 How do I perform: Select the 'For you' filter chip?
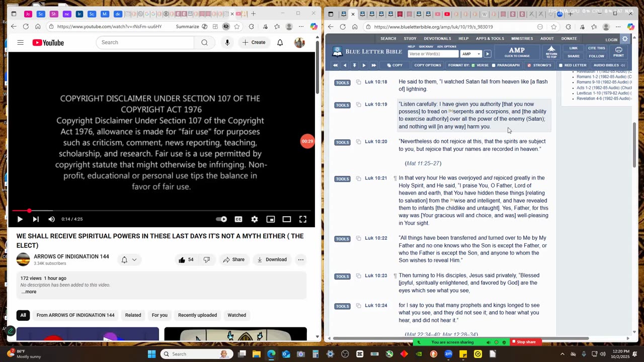tap(159, 315)
